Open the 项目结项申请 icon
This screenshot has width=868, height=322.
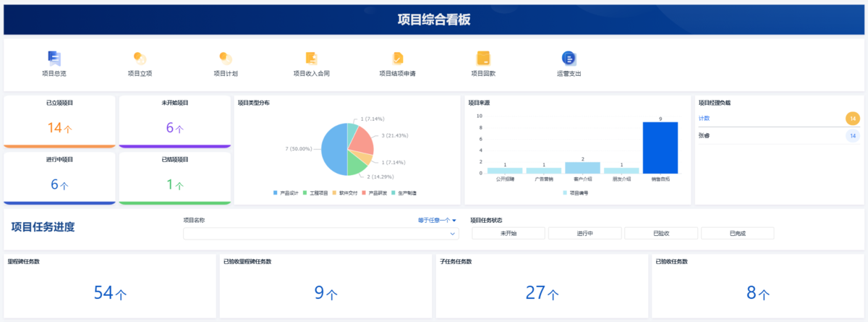398,58
